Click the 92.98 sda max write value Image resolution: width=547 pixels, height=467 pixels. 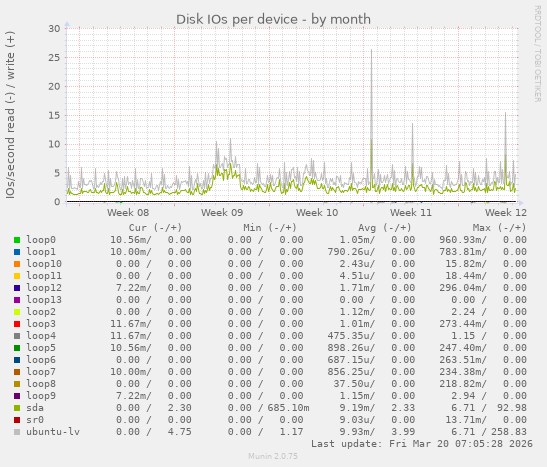pyautogui.click(x=512, y=408)
